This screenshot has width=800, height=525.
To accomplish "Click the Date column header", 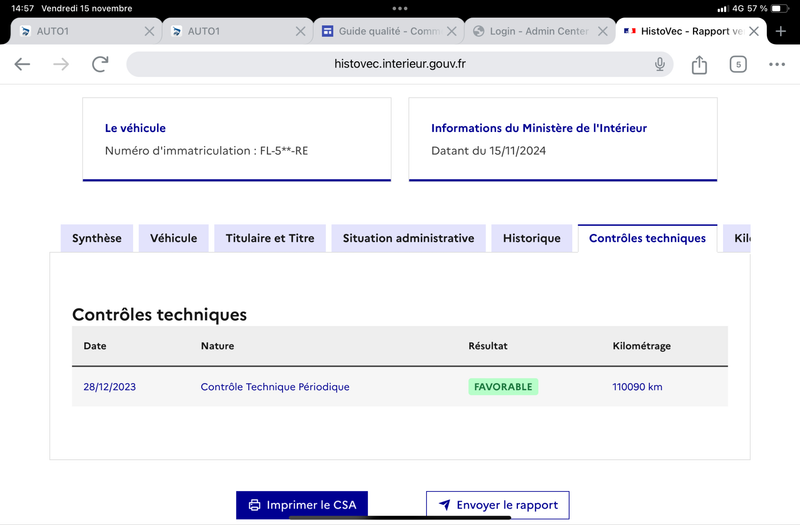I will coord(95,346).
